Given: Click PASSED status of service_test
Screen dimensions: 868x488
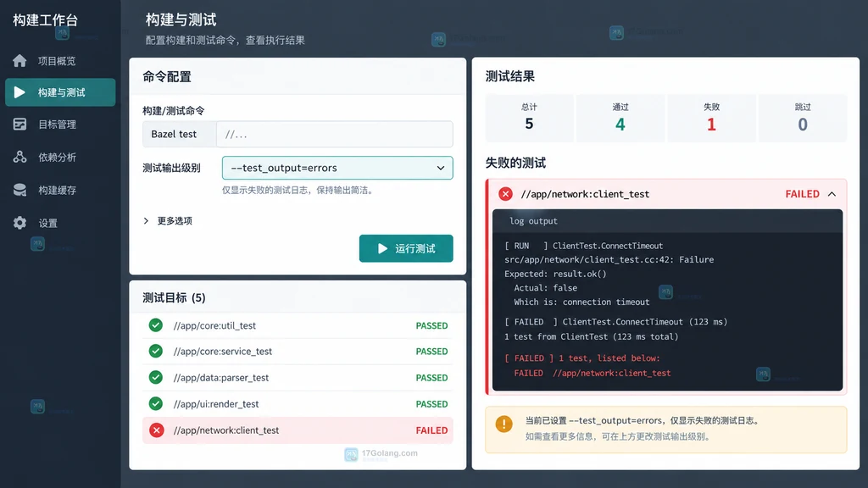Looking at the screenshot, I should pyautogui.click(x=431, y=352).
